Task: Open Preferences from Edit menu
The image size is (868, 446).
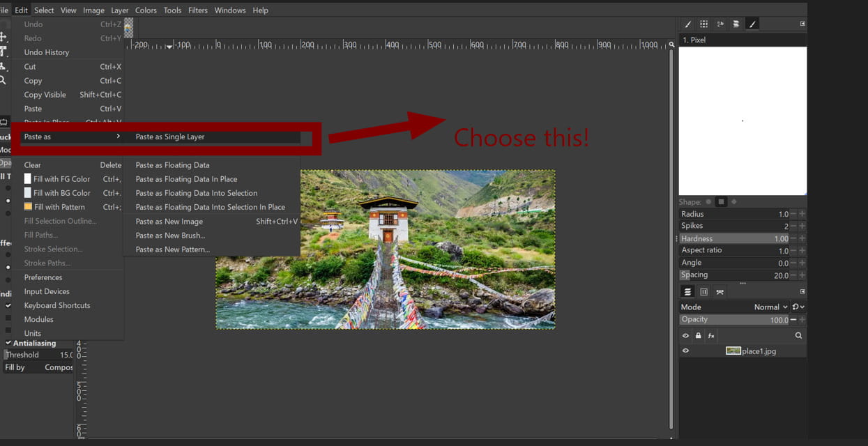Action: pos(68,277)
